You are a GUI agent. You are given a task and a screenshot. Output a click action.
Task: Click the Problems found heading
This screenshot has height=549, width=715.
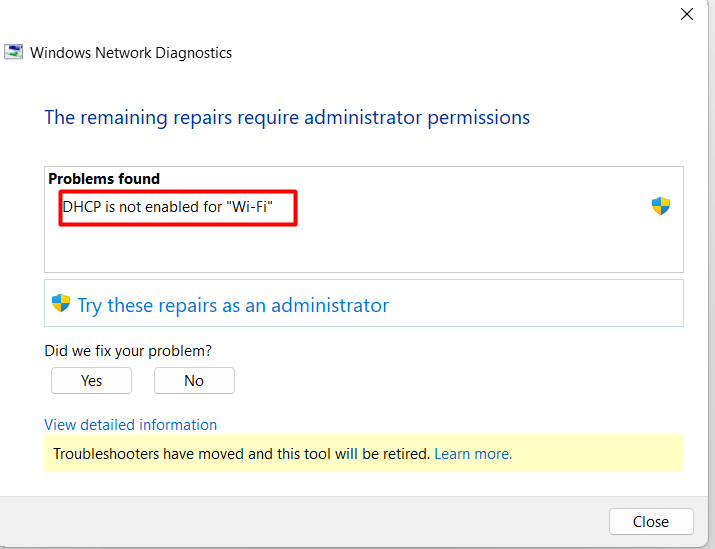tap(104, 179)
